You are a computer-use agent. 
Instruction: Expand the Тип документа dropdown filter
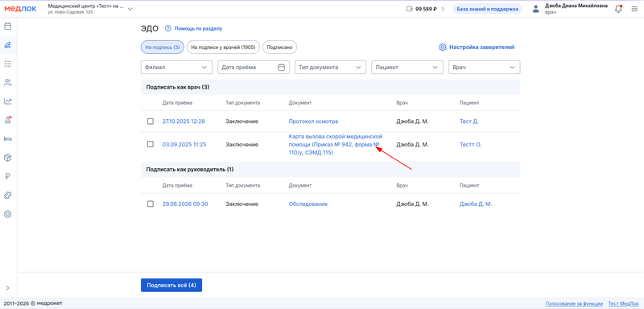[x=330, y=68]
